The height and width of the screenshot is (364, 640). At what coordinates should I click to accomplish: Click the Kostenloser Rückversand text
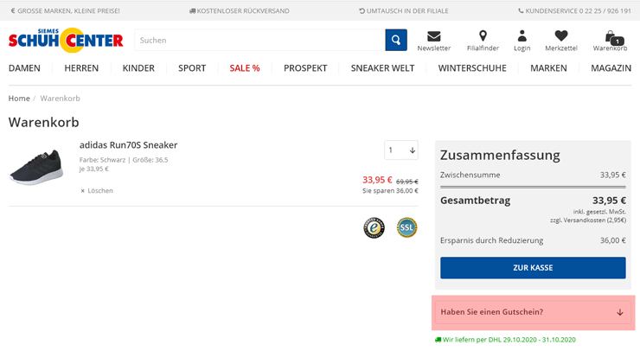click(243, 11)
